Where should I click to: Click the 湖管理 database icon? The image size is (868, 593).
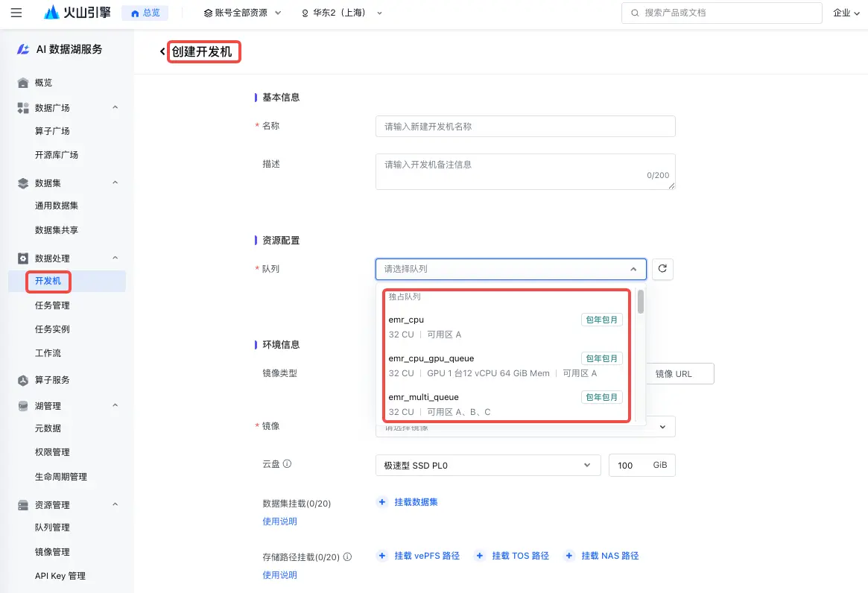point(22,406)
